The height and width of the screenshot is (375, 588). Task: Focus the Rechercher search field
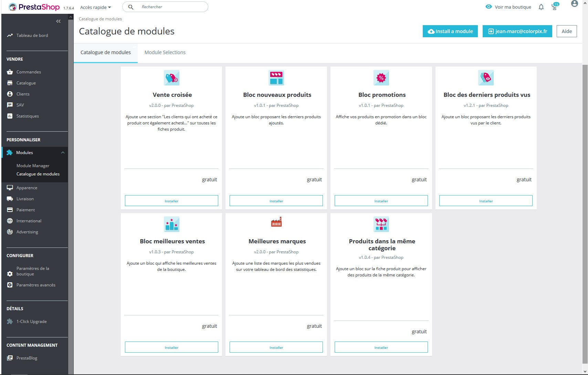coord(165,7)
